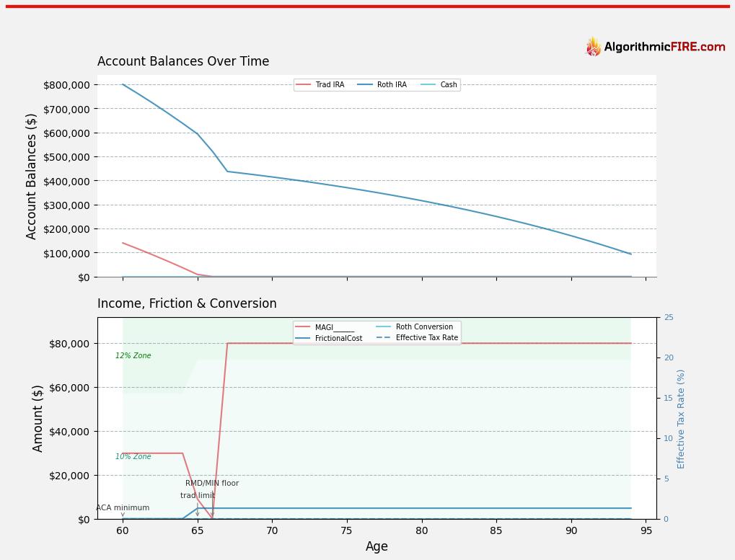Click the RMD/MIN floor annotation
Image resolution: width=735 pixels, height=560 pixels.
(x=212, y=484)
